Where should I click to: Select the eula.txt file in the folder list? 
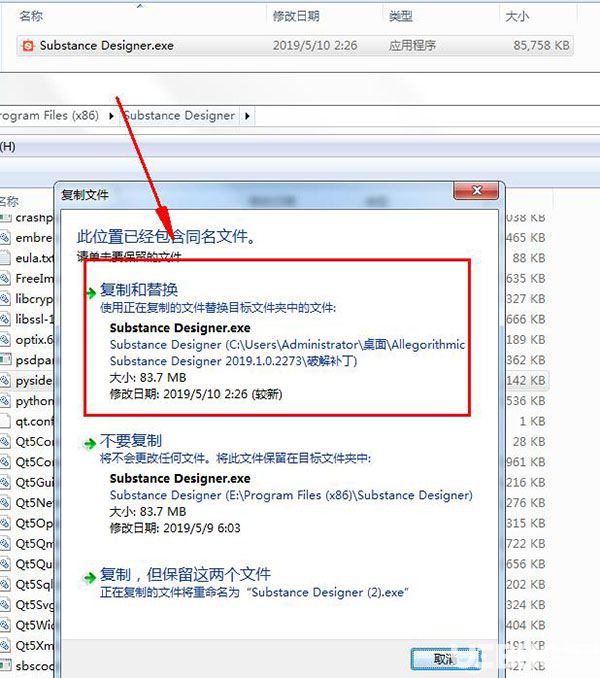[35, 258]
